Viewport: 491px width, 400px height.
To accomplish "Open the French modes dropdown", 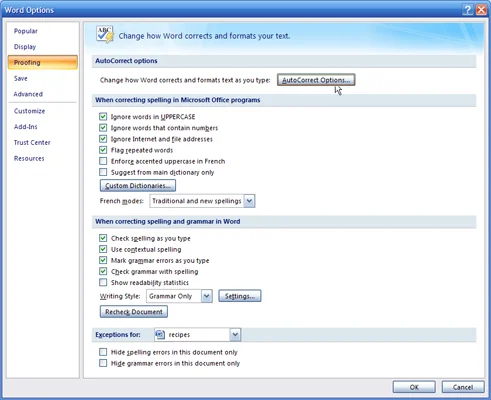I will click(249, 201).
